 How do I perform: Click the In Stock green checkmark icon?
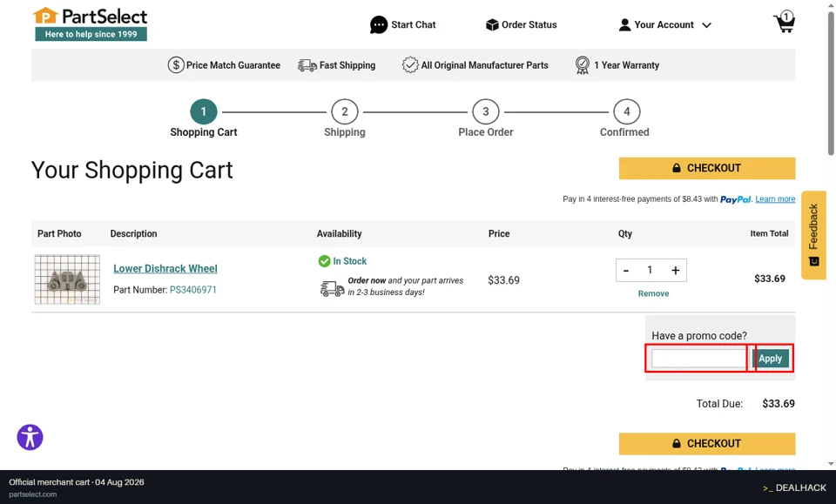point(324,261)
